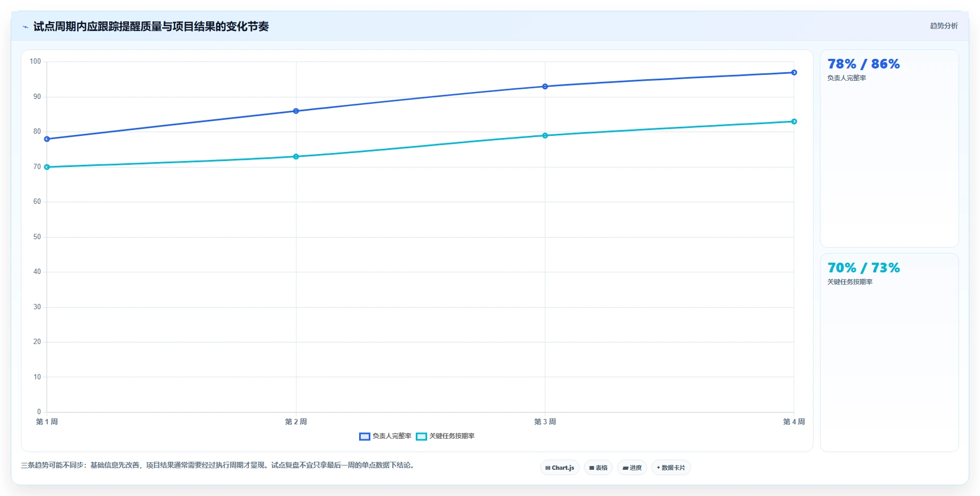Image resolution: width=980 pixels, height=496 pixels.
Task: Click the cyan data point at 第 1 周
Action: (x=47, y=167)
